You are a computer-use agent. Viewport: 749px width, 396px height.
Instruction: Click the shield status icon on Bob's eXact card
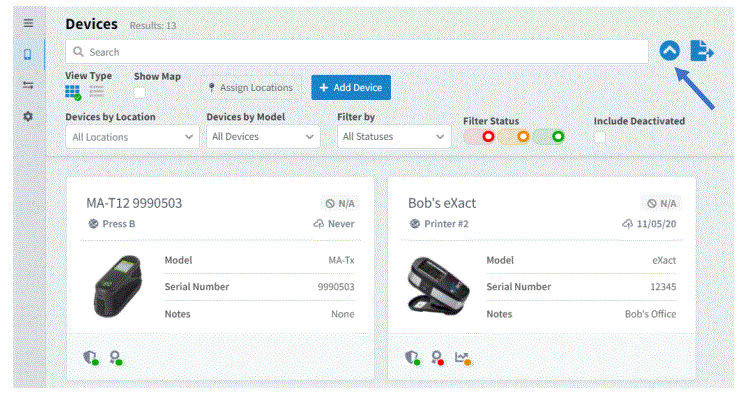[x=412, y=357]
